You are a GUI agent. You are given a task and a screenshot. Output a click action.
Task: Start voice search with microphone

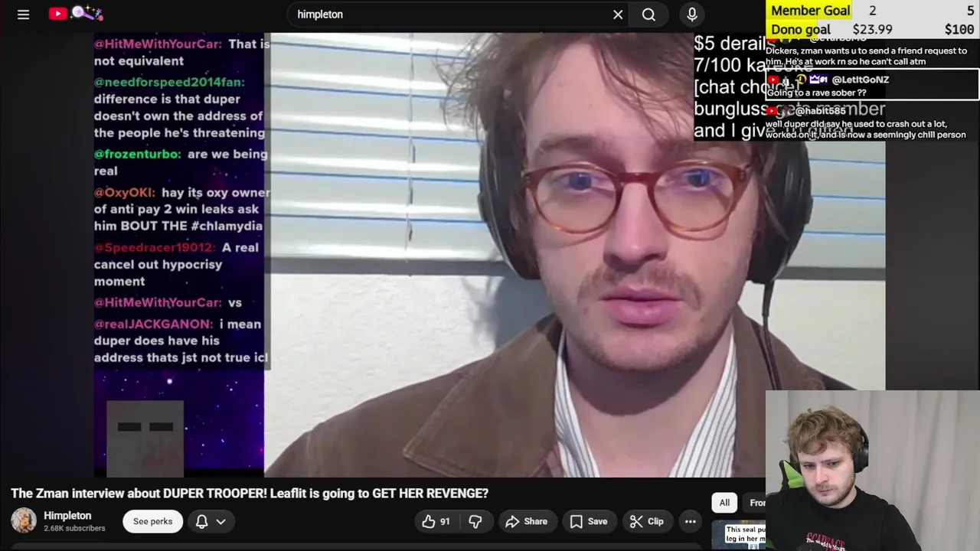pos(692,15)
